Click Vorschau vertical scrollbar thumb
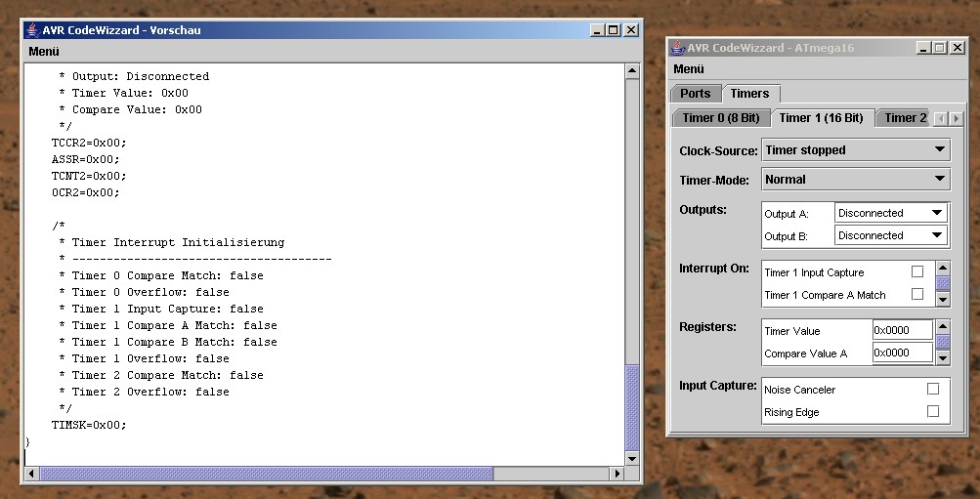This screenshot has height=499, width=980. click(x=632, y=408)
